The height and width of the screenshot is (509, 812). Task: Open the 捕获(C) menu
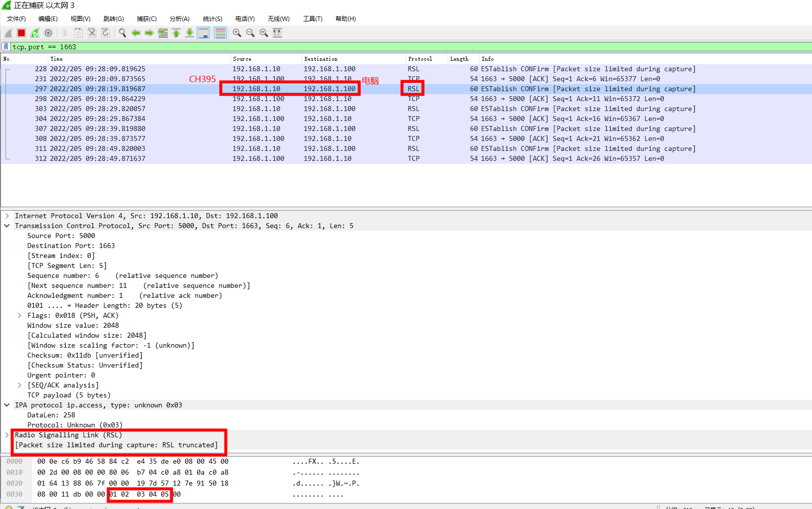click(147, 19)
